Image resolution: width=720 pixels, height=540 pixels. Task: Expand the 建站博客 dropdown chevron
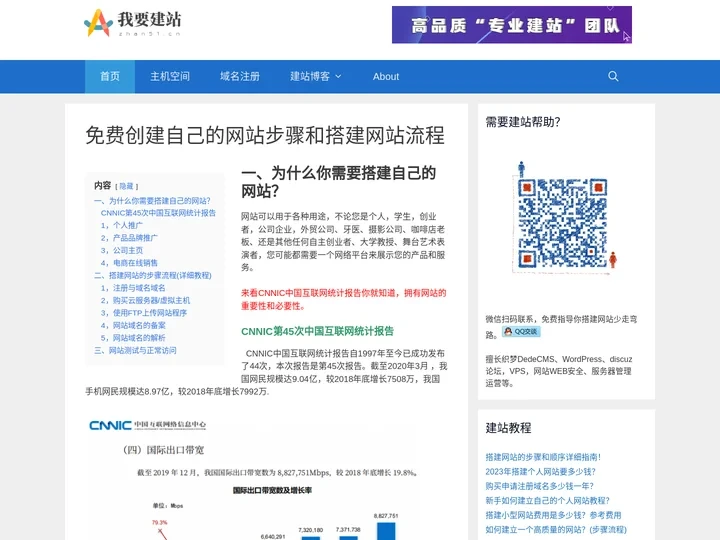click(338, 76)
